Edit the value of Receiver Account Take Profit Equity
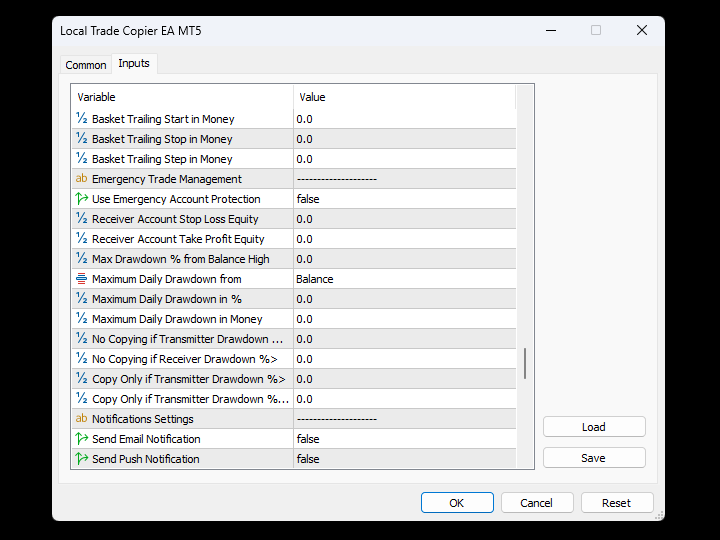This screenshot has height=540, width=720. [405, 239]
